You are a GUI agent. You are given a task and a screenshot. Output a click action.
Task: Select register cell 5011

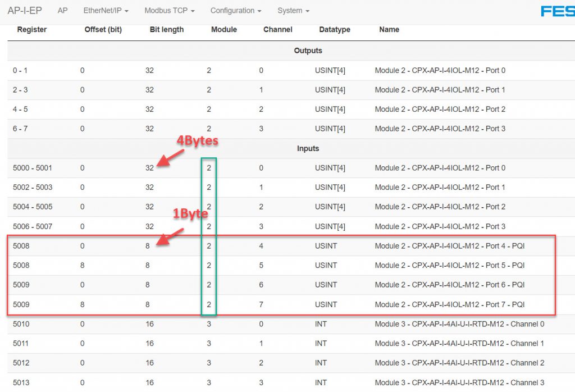(x=21, y=344)
